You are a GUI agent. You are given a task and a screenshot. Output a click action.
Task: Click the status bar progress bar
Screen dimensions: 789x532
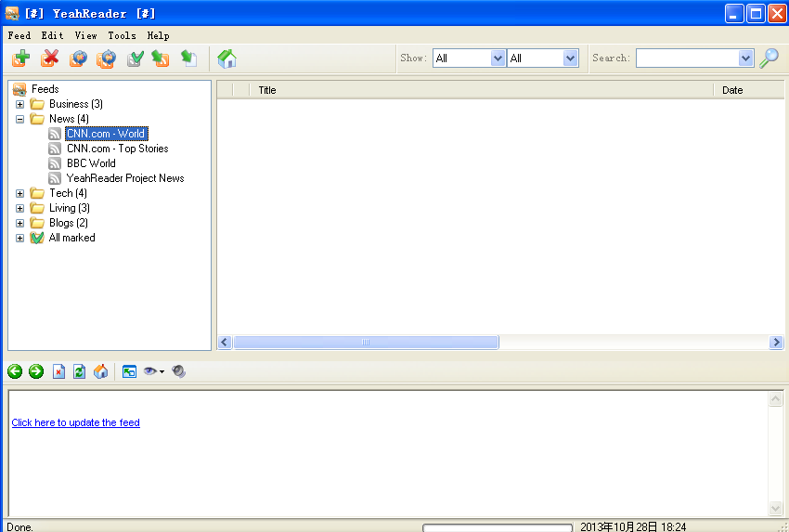tap(498, 527)
